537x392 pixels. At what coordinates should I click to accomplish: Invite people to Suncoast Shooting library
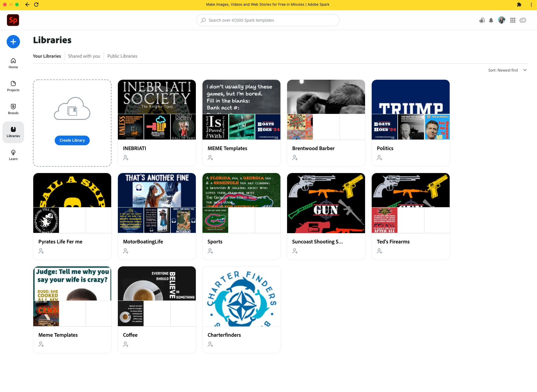(295, 251)
